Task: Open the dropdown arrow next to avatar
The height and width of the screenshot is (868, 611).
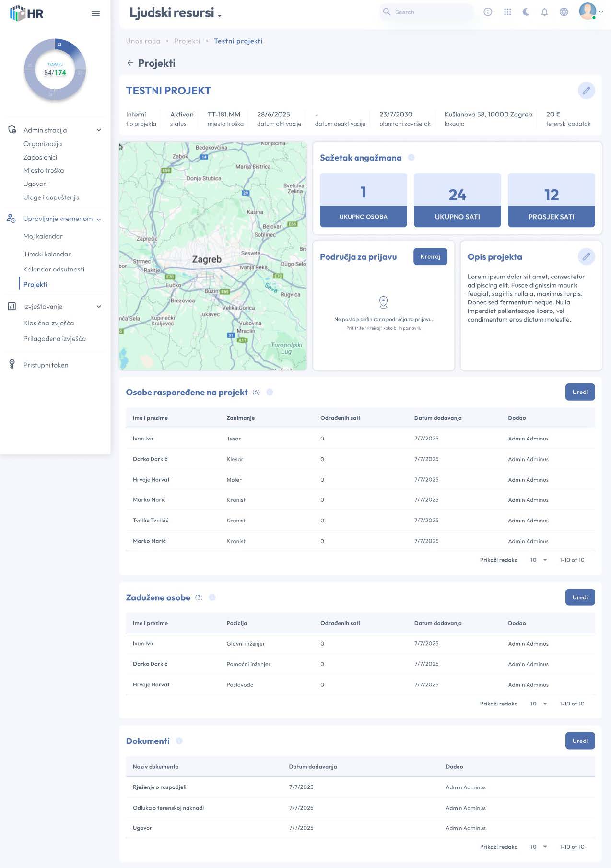Action: pyautogui.click(x=601, y=12)
